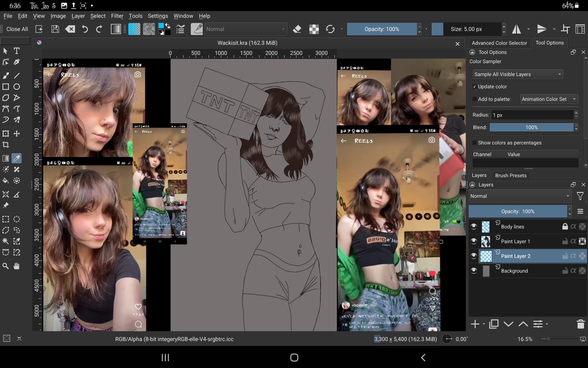This screenshot has width=588, height=368.
Task: Toggle the Update color checkbox
Action: (x=474, y=87)
